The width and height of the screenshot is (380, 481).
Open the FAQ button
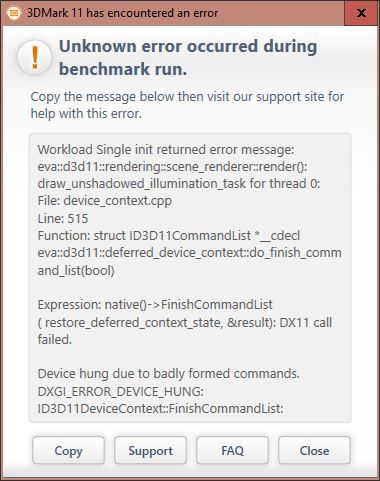[232, 450]
